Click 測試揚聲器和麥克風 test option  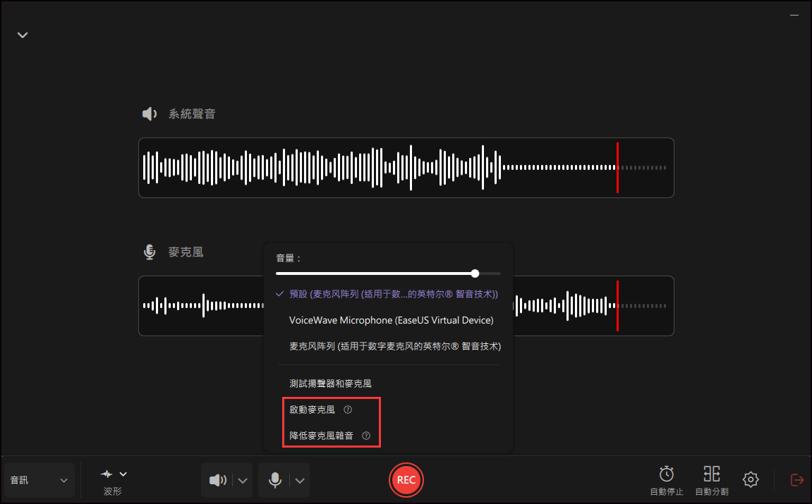coord(330,383)
